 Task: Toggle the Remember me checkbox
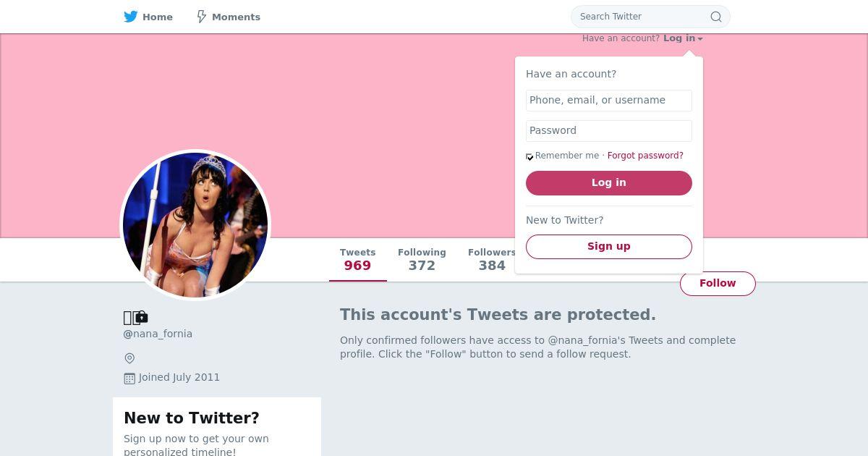click(529, 156)
